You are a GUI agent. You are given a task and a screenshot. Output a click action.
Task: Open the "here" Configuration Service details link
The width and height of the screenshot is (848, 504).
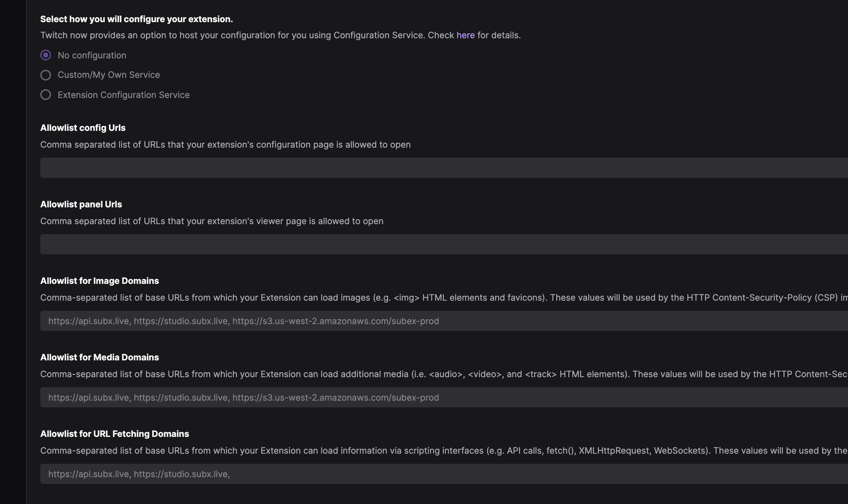pos(465,35)
